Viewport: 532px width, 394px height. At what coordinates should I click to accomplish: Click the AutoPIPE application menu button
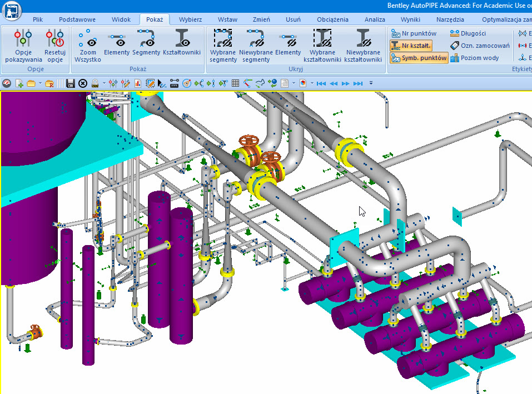coord(12,10)
